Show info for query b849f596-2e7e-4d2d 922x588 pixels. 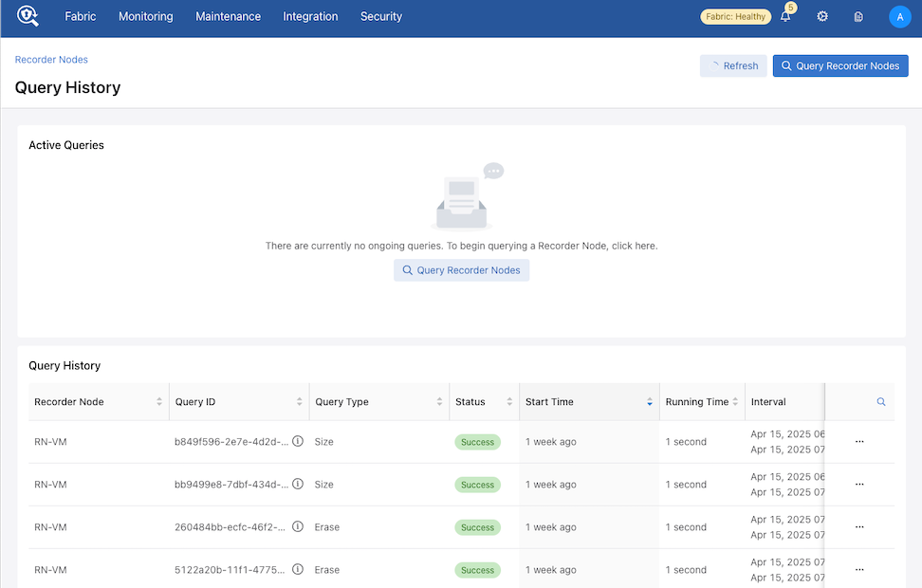tap(298, 441)
